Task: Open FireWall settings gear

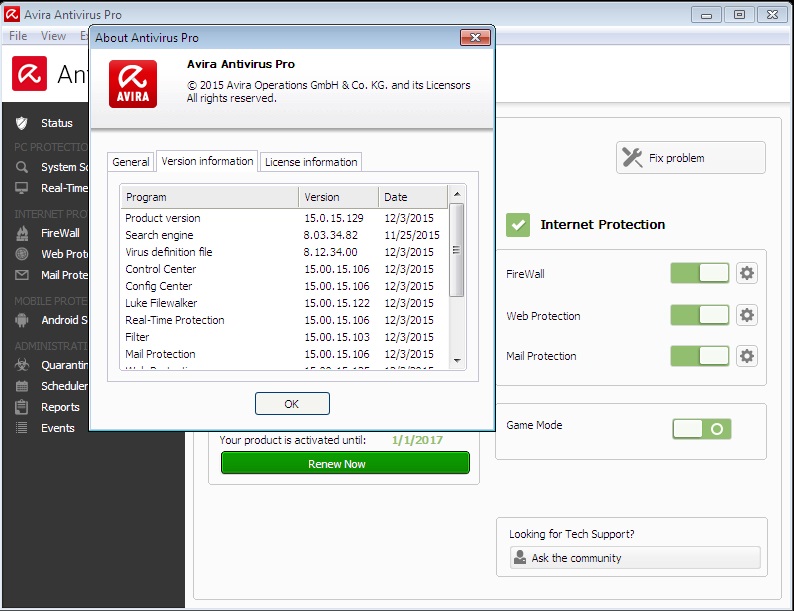Action: [x=746, y=273]
